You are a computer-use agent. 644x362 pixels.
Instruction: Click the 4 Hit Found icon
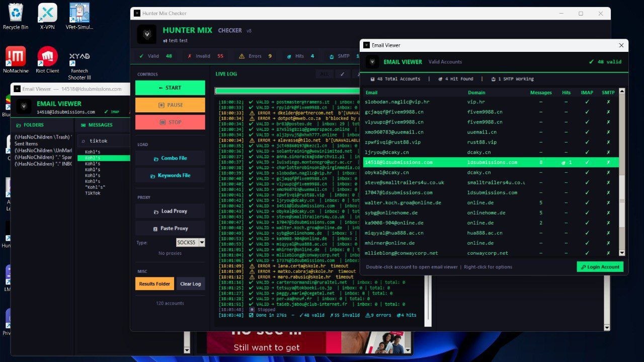tap(440, 79)
